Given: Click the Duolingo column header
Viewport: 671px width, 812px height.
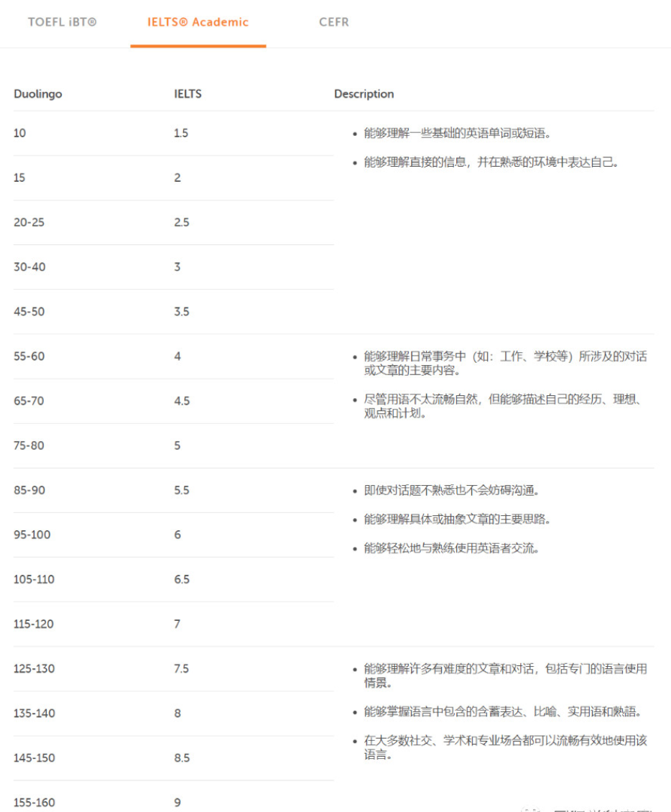Looking at the screenshot, I should click(38, 94).
